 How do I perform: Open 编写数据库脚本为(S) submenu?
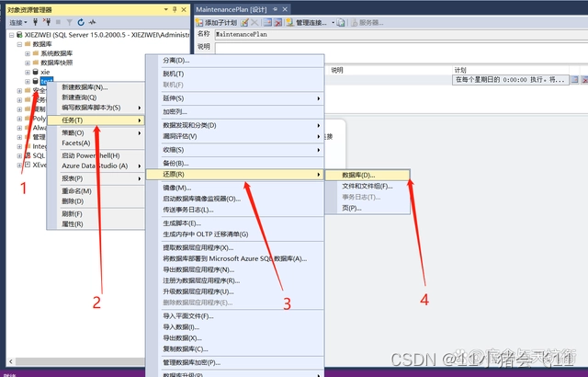(x=96, y=108)
